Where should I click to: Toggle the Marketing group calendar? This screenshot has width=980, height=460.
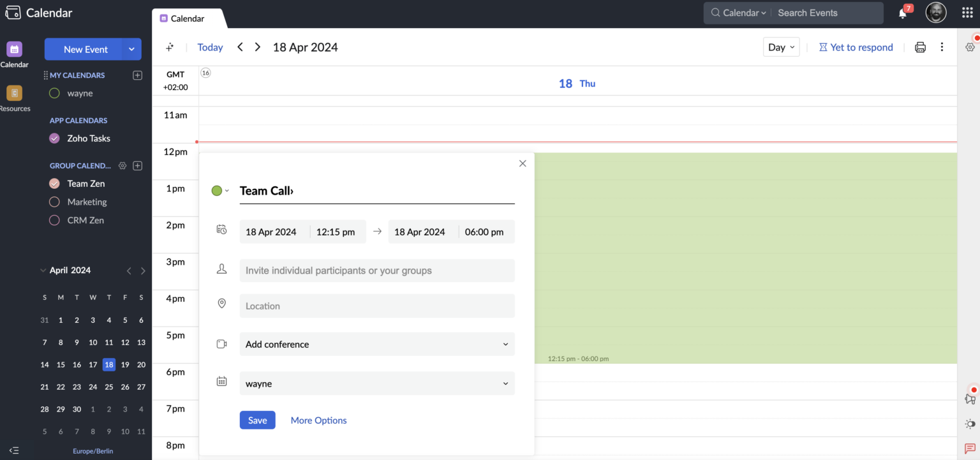pyautogui.click(x=54, y=202)
